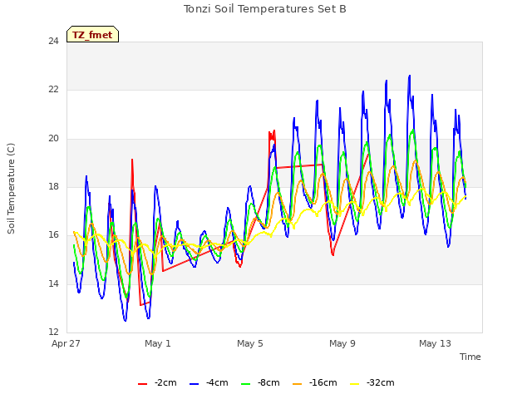Click the orange -16cm legend color marker
The height and width of the screenshot is (399, 532).
click(x=297, y=384)
